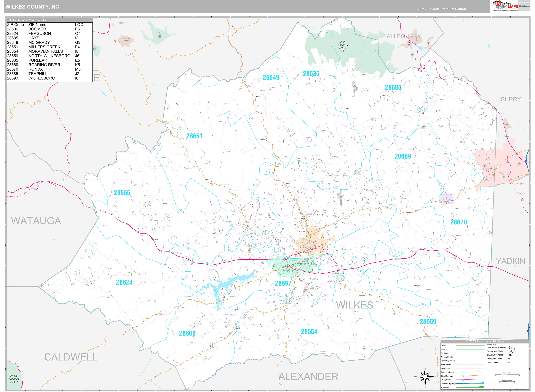Click the CALDWELL county label

tap(71, 357)
